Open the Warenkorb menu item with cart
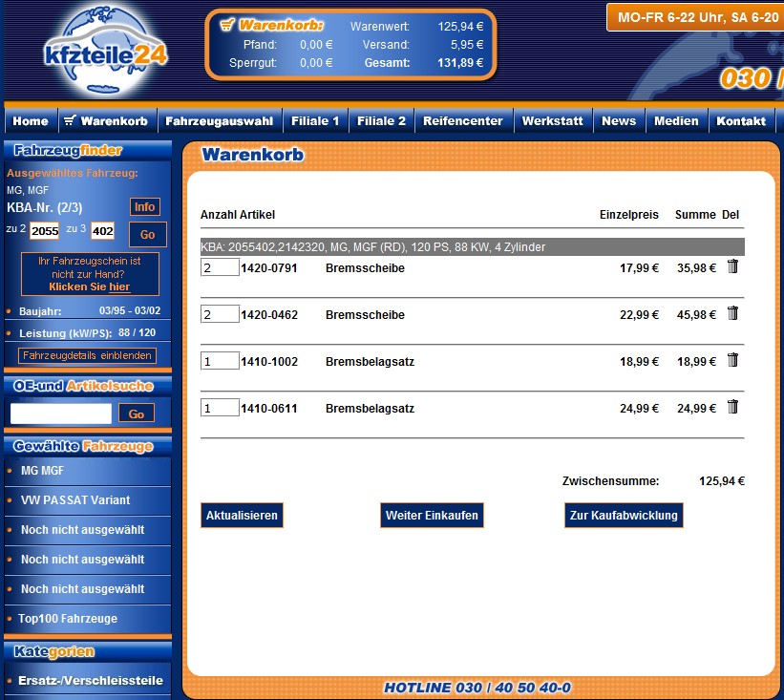The width and height of the screenshot is (784, 700). click(105, 121)
